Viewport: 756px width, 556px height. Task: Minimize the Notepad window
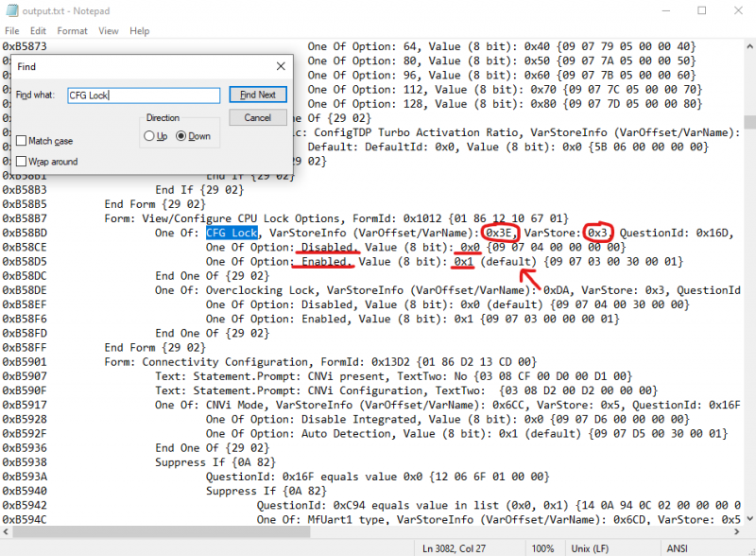(659, 10)
